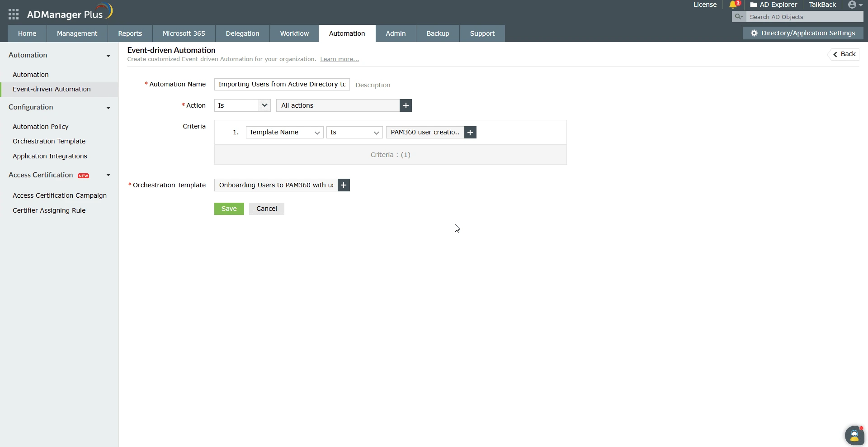Open the Learn more link
Viewport: 868px width, 447px height.
pyautogui.click(x=339, y=59)
